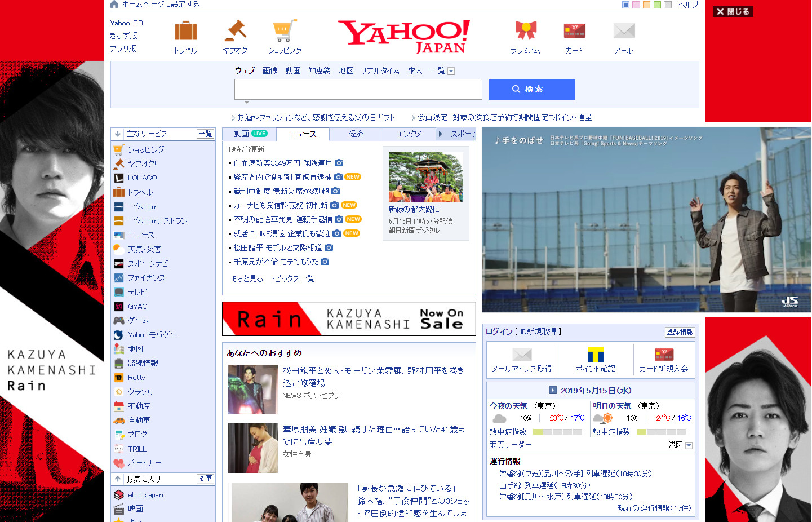The height and width of the screenshot is (522, 812).
Task: Click the ゲーム controller icon in sidebar
Action: pos(118,320)
